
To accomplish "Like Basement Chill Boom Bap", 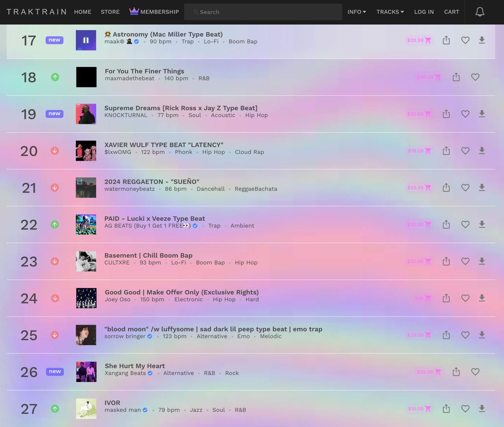I will (x=465, y=261).
